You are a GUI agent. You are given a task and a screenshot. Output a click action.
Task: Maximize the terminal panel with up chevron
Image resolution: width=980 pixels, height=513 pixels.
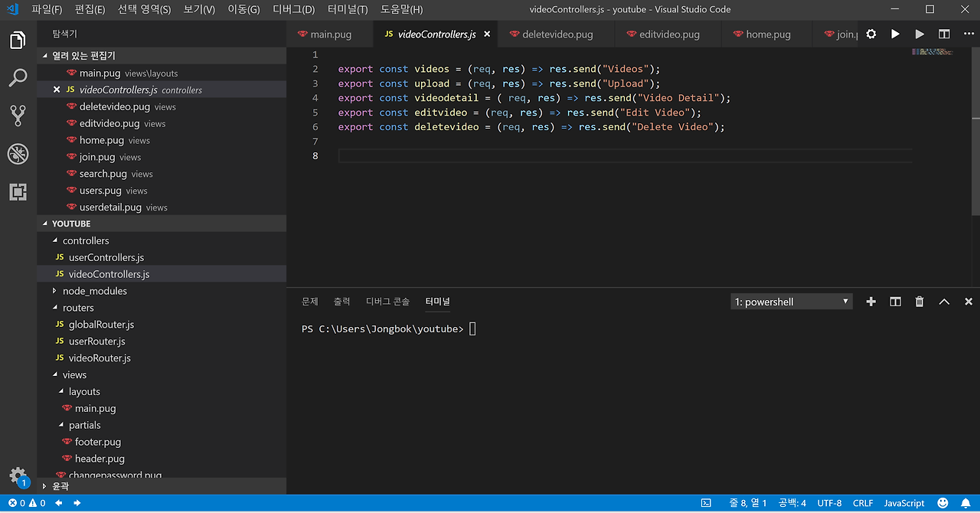[944, 302]
